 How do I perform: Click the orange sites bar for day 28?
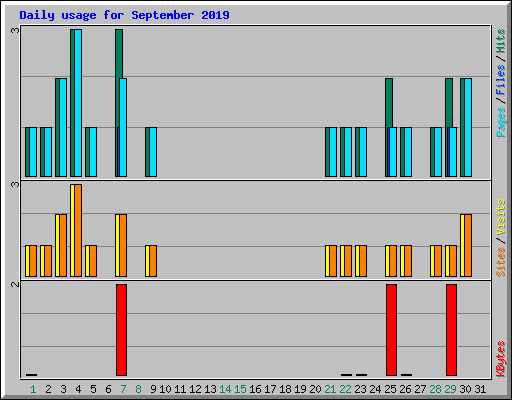click(438, 261)
